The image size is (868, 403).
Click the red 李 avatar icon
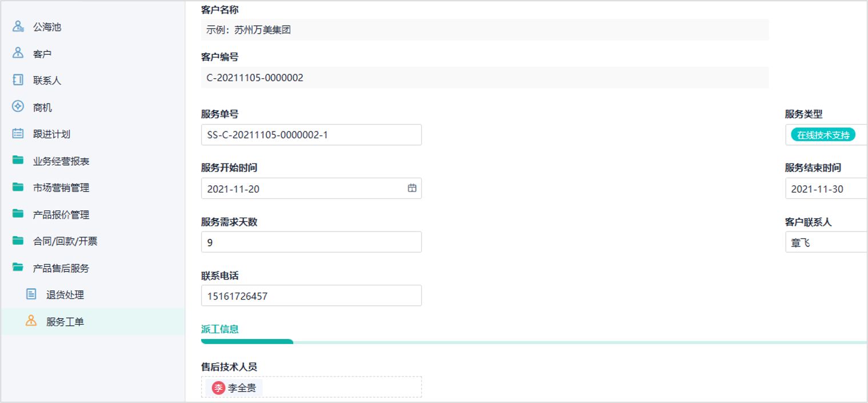[x=218, y=388]
